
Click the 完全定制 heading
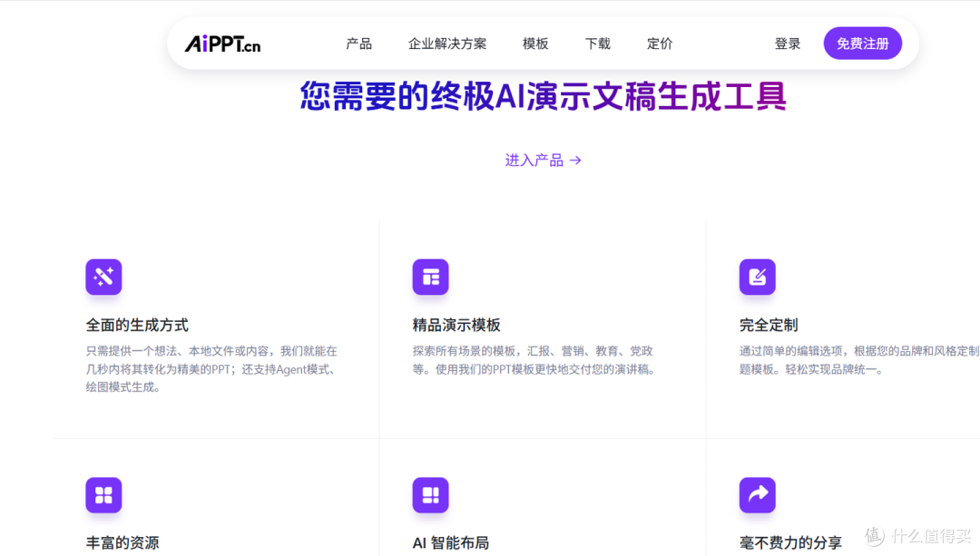click(769, 325)
